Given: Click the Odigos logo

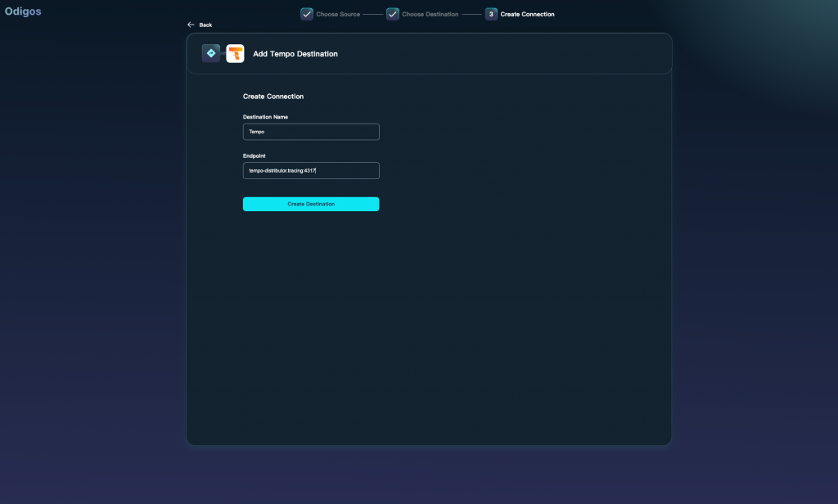Looking at the screenshot, I should tap(23, 11).
